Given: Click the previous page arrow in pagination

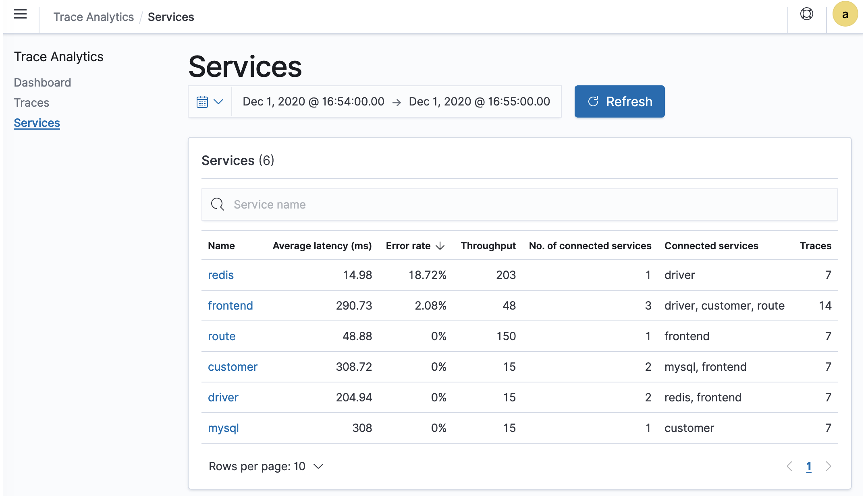Looking at the screenshot, I should pyautogui.click(x=789, y=466).
